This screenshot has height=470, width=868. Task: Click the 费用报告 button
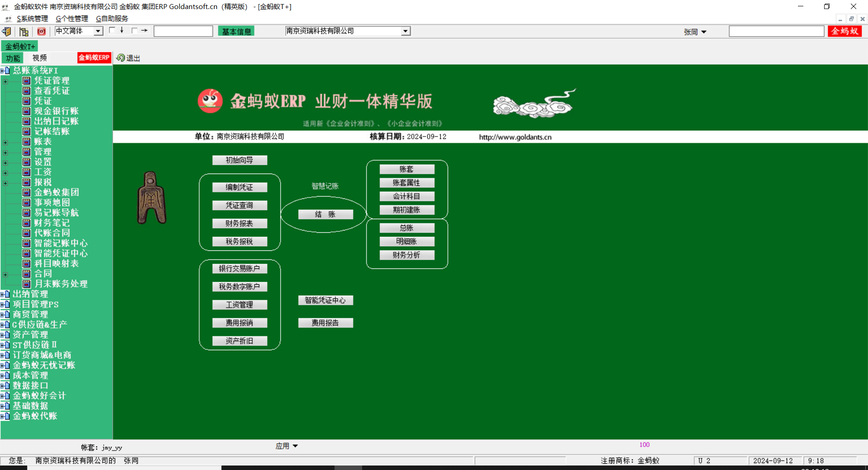click(x=325, y=323)
